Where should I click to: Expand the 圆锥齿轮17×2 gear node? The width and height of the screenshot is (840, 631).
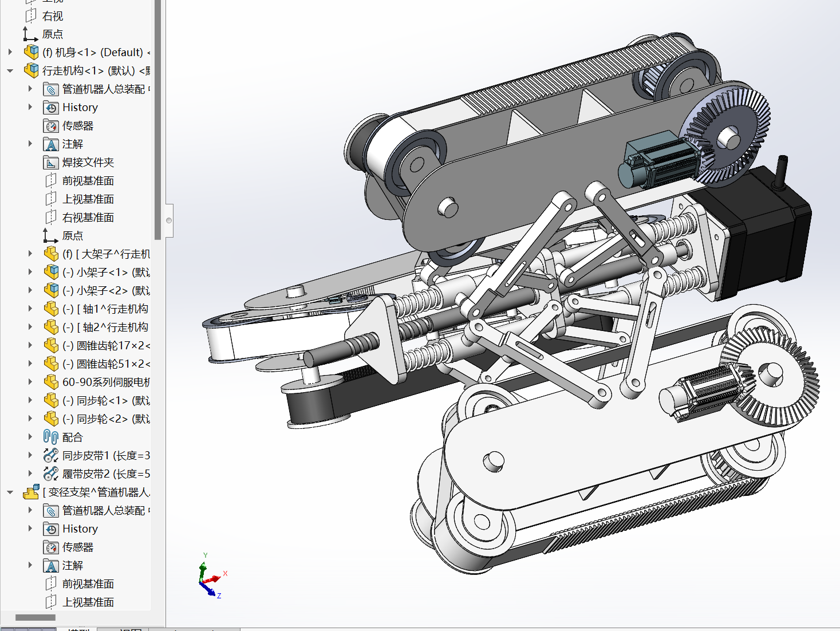click(30, 345)
